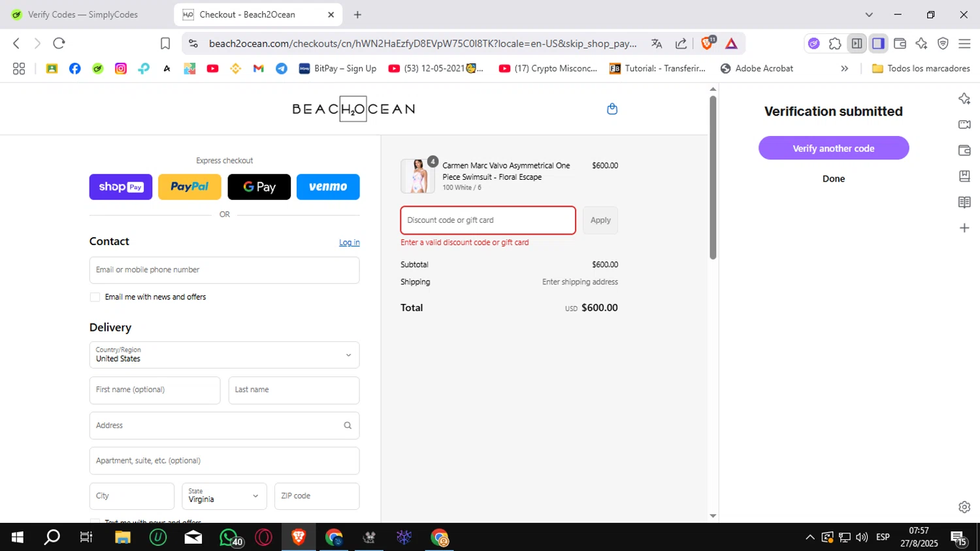Show hidden system tray icons
The height and width of the screenshot is (551, 980).
click(810, 537)
